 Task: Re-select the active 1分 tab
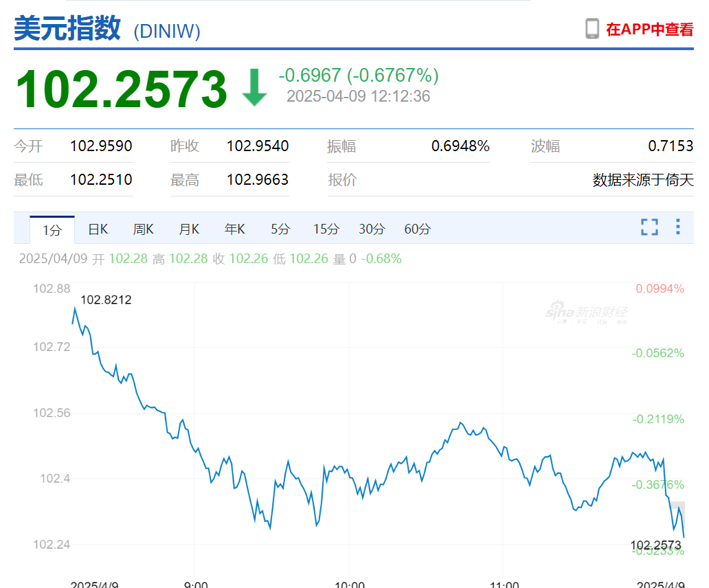point(51,229)
